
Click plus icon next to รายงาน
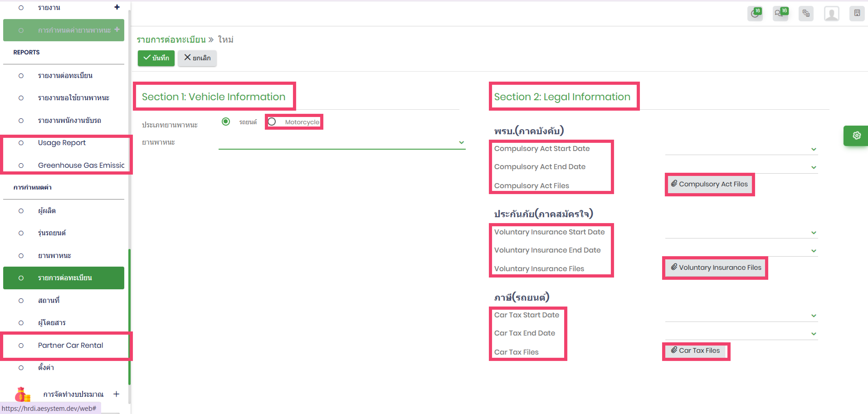[x=117, y=7]
